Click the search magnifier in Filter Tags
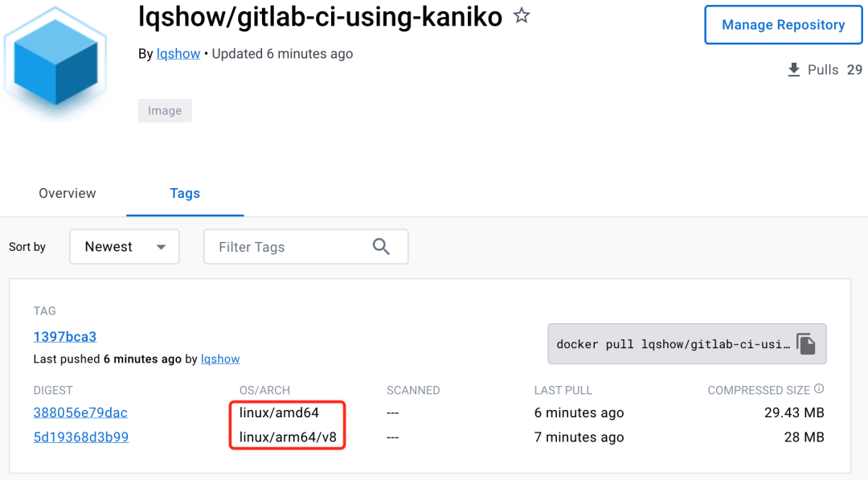The height and width of the screenshot is (480, 868). [381, 247]
